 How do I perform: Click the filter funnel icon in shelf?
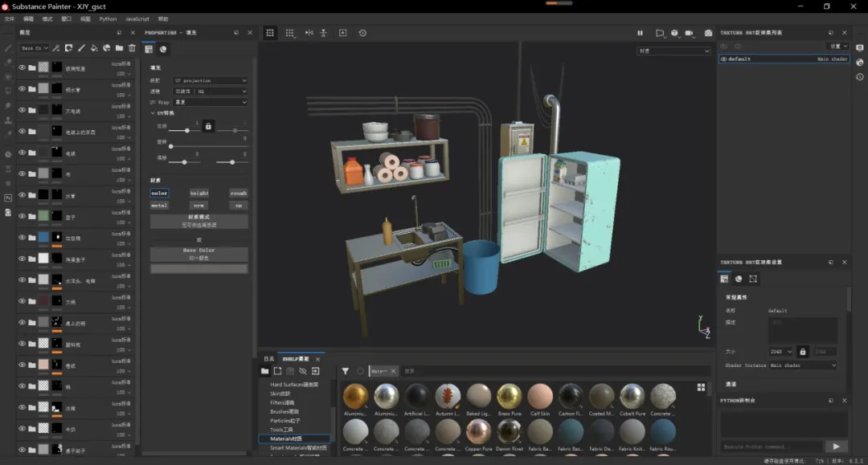coord(345,371)
